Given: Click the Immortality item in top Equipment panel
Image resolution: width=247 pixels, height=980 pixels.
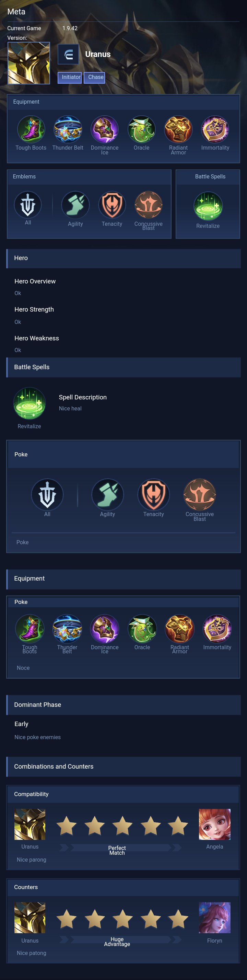Looking at the screenshot, I should (215, 129).
